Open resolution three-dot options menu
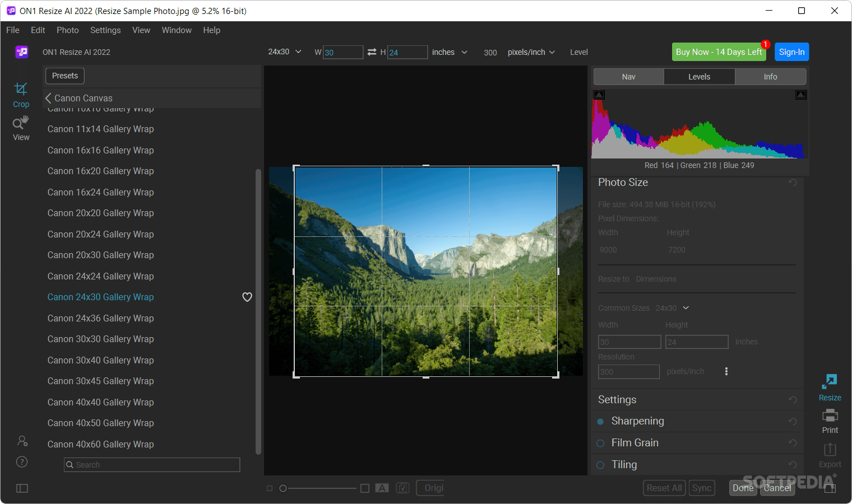This screenshot has width=852, height=504. click(x=726, y=371)
